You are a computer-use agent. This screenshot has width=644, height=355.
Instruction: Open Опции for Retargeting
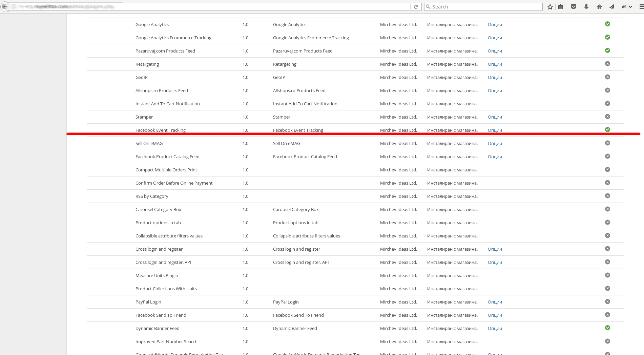pyautogui.click(x=495, y=64)
